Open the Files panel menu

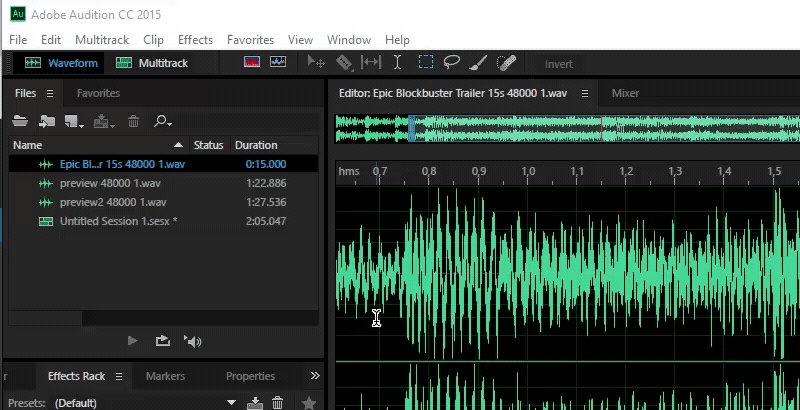[x=49, y=93]
